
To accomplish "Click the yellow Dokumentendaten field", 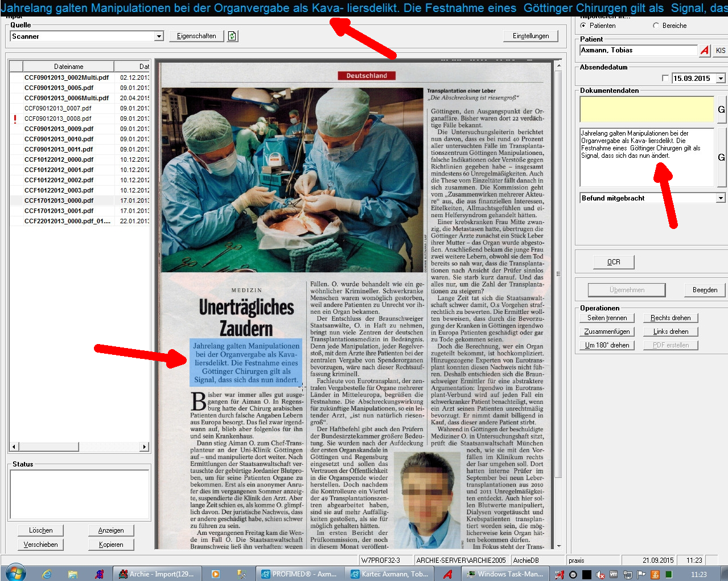I will pos(647,109).
